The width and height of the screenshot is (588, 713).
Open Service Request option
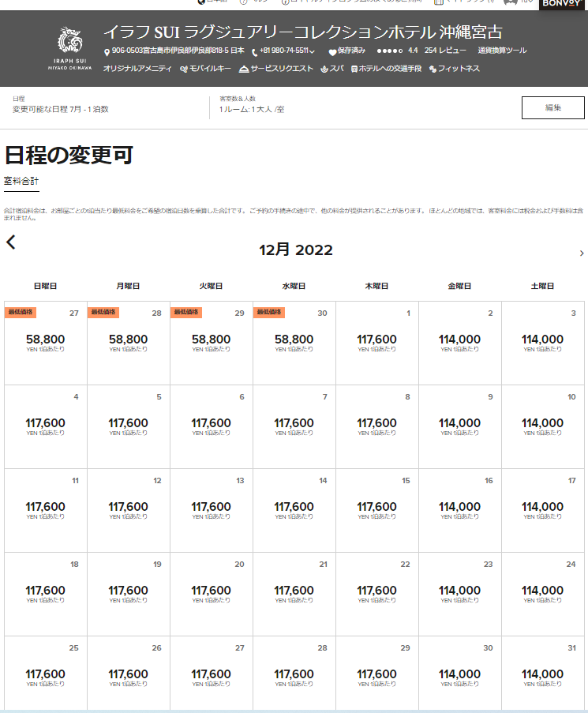276,69
